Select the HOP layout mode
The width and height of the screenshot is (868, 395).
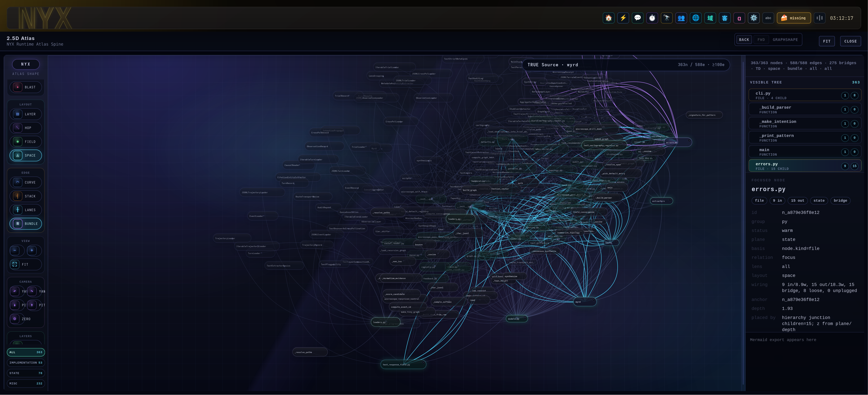(26, 128)
